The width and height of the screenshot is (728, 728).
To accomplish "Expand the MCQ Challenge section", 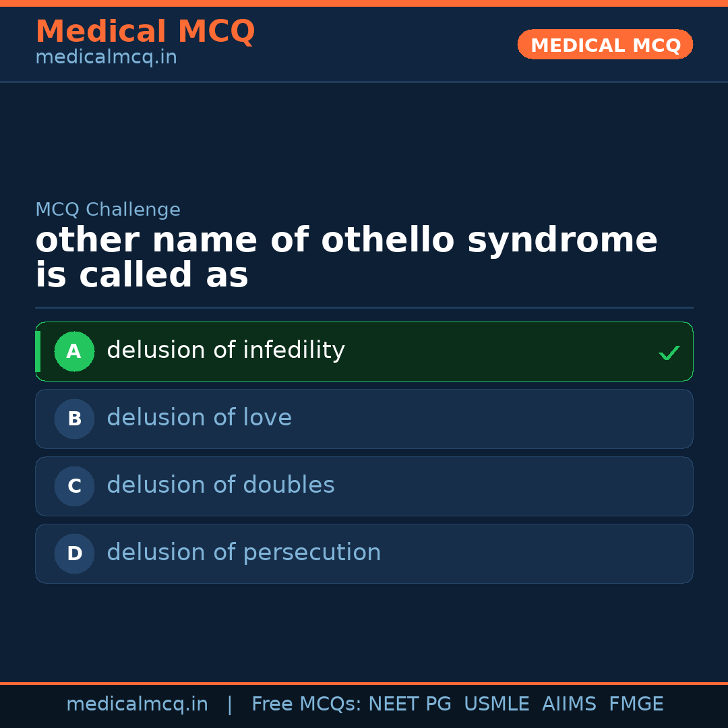I will (x=108, y=210).
